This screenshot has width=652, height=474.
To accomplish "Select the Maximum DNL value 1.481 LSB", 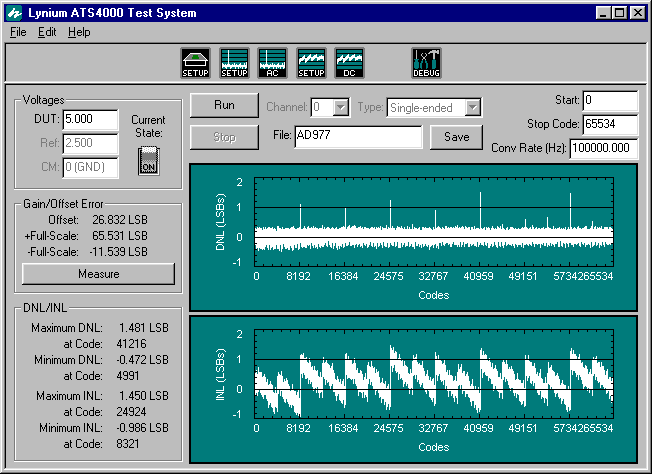I will (144, 328).
